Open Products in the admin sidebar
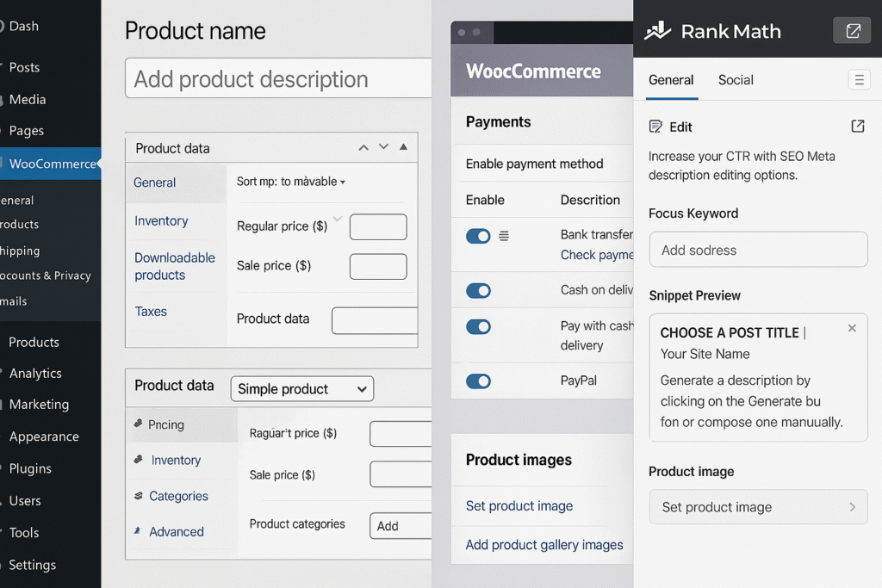This screenshot has height=588, width=882. point(34,342)
